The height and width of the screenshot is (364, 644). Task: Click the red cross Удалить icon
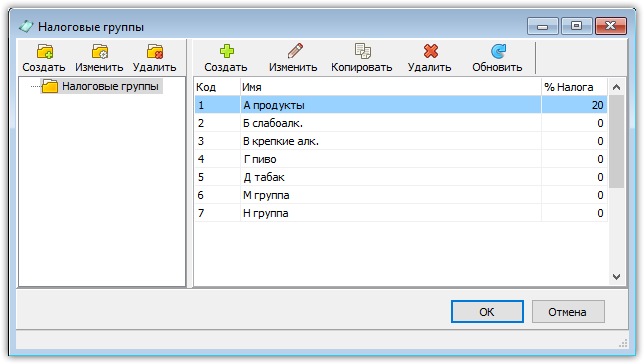click(430, 51)
